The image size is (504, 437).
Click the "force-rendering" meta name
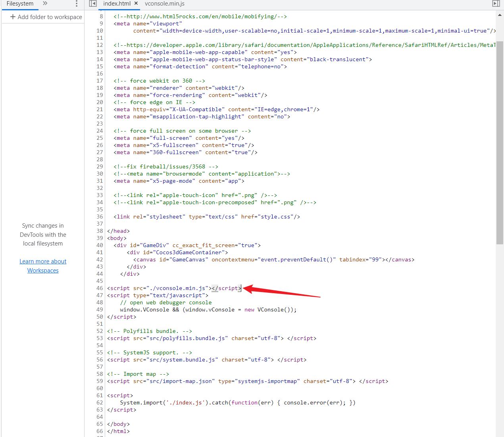(x=177, y=95)
